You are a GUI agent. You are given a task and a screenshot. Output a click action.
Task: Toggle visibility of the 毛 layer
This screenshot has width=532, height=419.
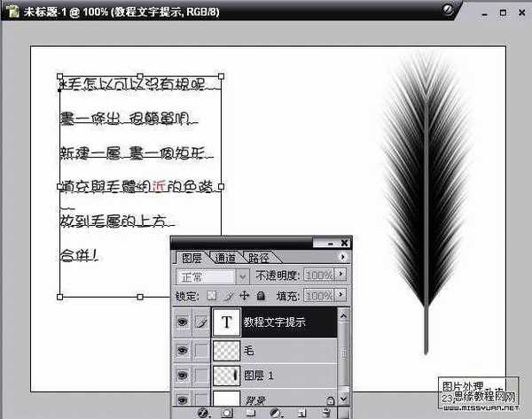point(182,352)
